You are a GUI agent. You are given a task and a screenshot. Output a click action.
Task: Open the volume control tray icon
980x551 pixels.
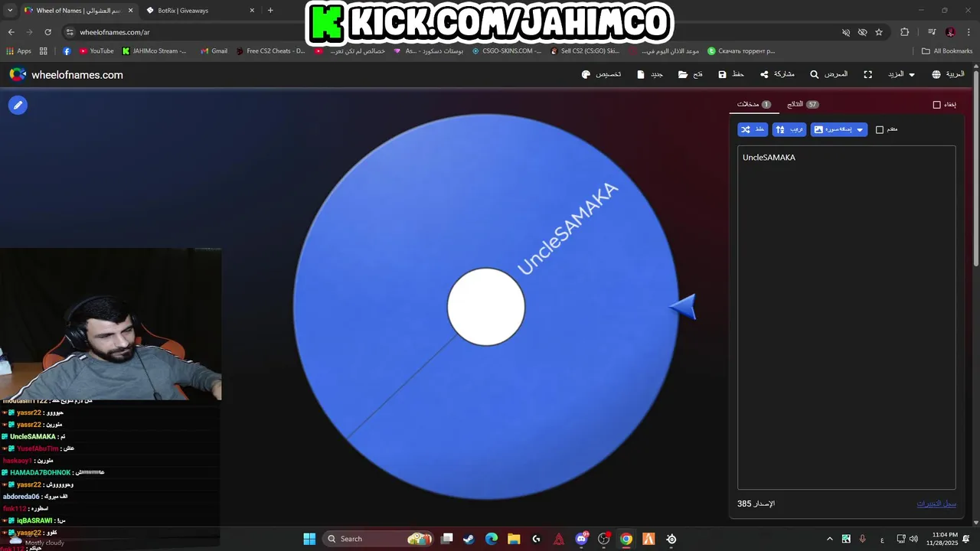point(913,539)
